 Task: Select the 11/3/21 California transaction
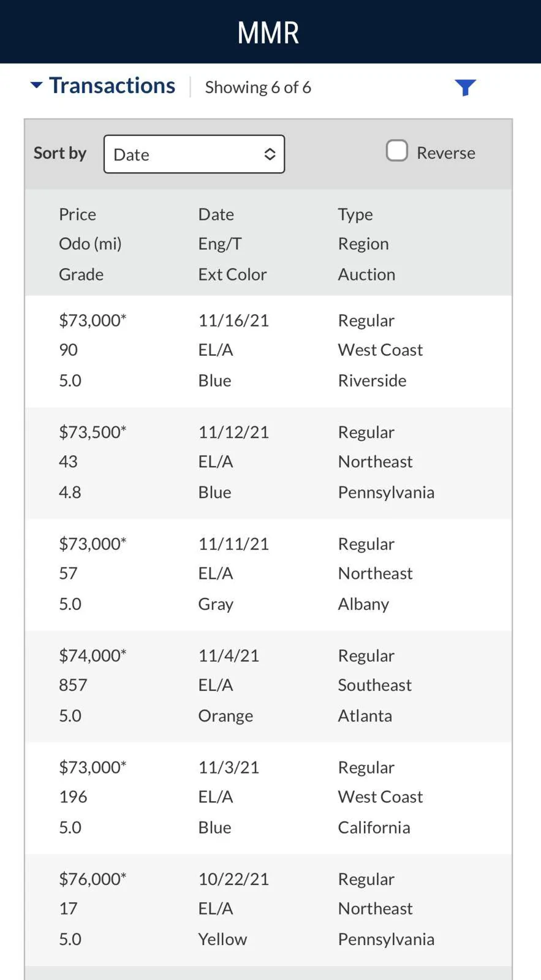point(268,798)
